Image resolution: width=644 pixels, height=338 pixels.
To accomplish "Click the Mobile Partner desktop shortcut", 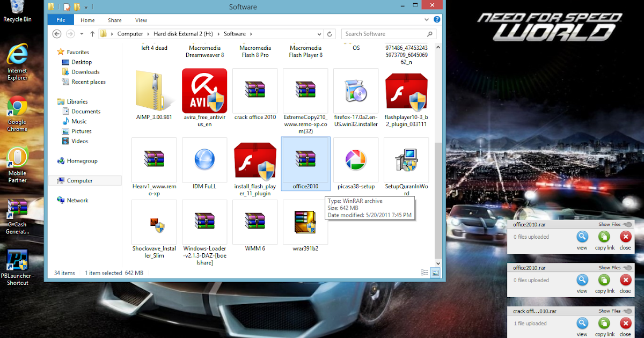I will 17,165.
